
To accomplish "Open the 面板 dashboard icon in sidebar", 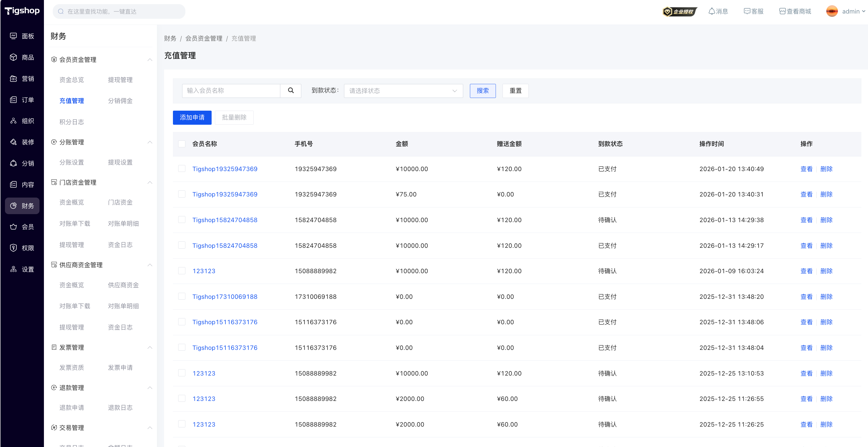I will (x=14, y=36).
